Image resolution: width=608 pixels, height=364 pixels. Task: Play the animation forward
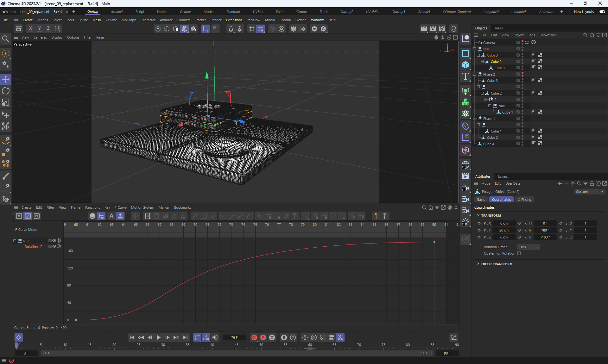pyautogui.click(x=158, y=337)
